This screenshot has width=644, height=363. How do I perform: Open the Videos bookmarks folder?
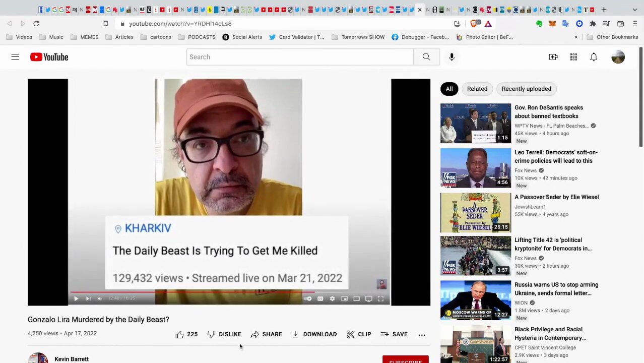coord(19,37)
